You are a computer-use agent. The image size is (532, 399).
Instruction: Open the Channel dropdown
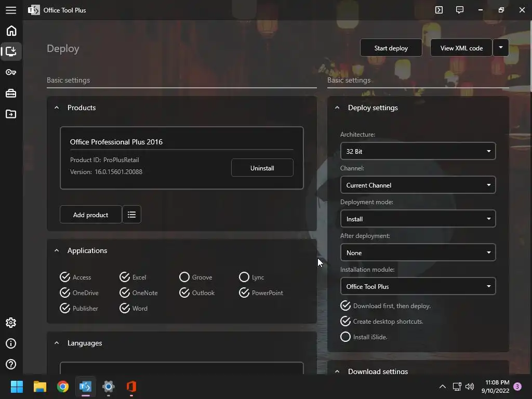(x=418, y=185)
